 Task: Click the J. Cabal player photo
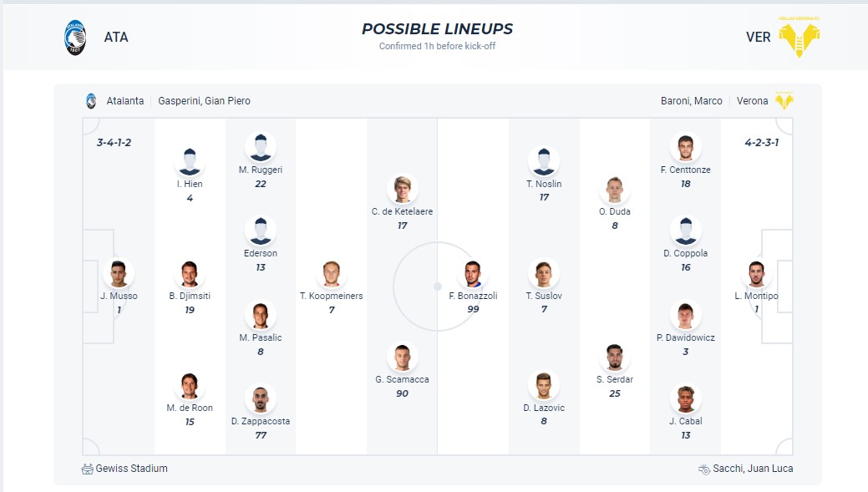(x=685, y=398)
